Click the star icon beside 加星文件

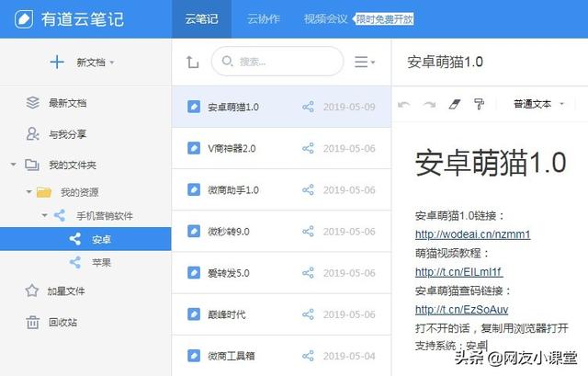pyautogui.click(x=32, y=291)
